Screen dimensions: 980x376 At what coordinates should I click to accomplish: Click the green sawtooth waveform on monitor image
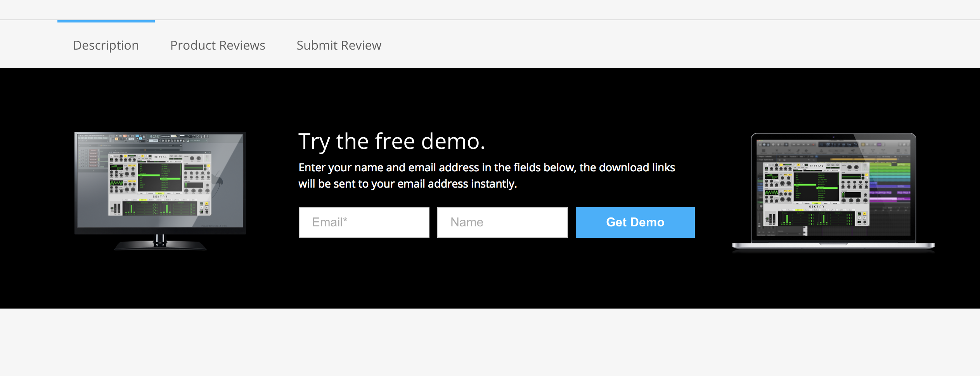click(x=116, y=183)
